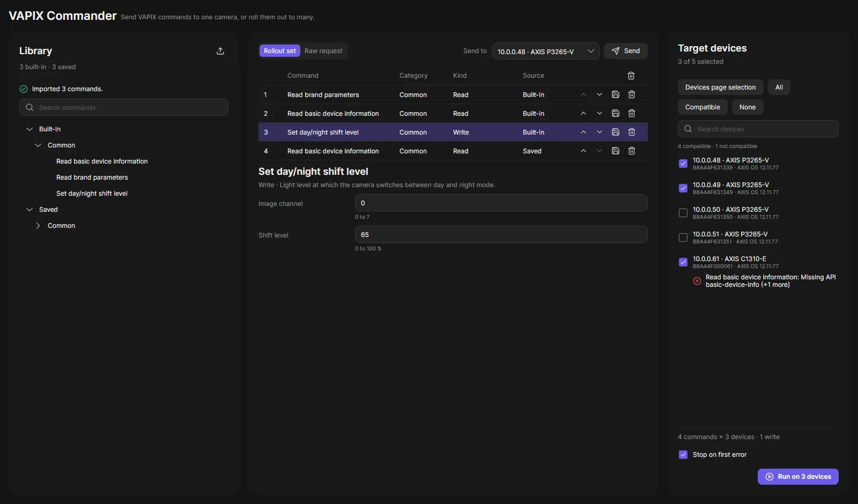Click the Send button

(x=626, y=51)
